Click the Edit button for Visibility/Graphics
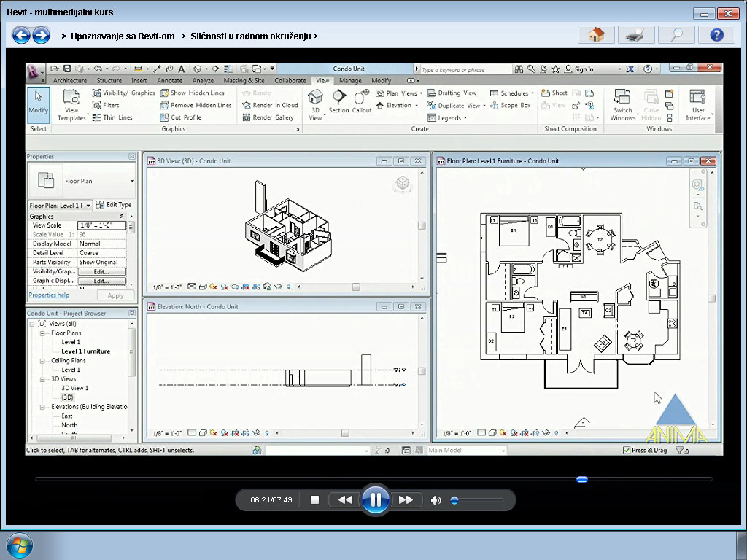Viewport: 747px width, 560px height. [x=101, y=271]
